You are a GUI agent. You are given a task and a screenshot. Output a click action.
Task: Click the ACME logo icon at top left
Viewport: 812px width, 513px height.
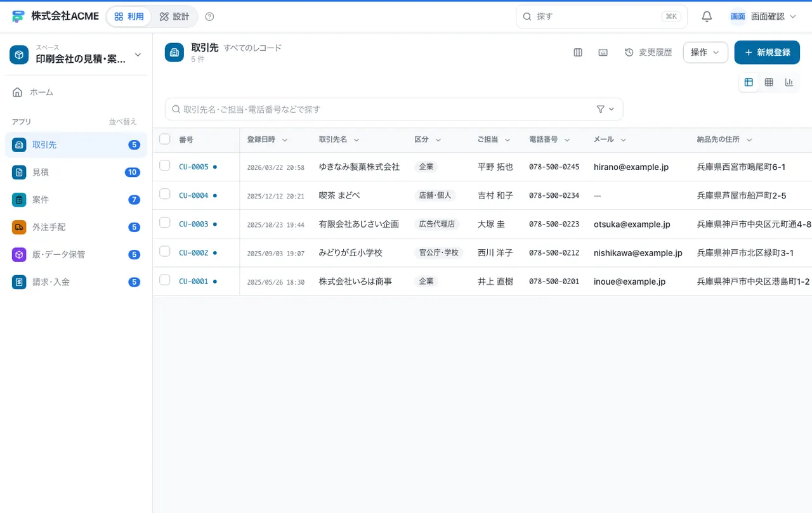[18, 16]
